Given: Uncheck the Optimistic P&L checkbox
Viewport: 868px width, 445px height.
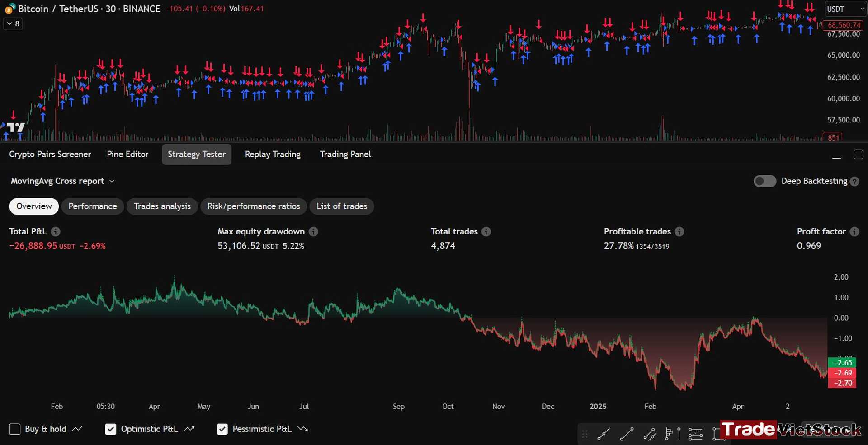Looking at the screenshot, I should [x=111, y=429].
